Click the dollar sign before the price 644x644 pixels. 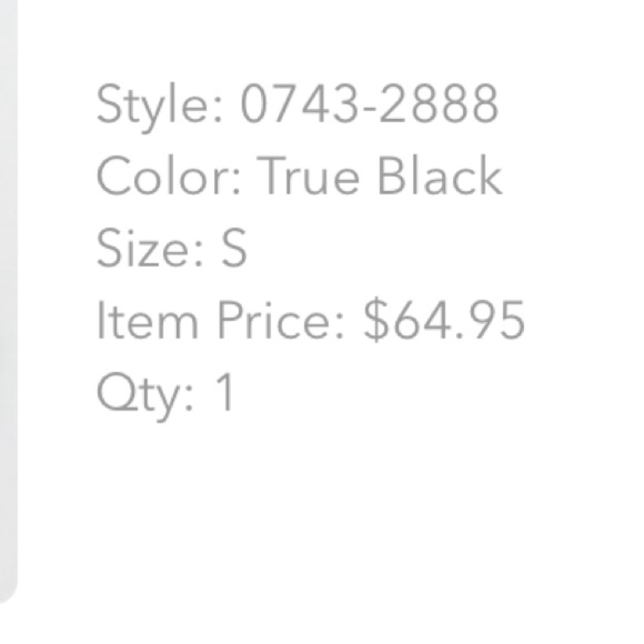pyautogui.click(x=374, y=321)
